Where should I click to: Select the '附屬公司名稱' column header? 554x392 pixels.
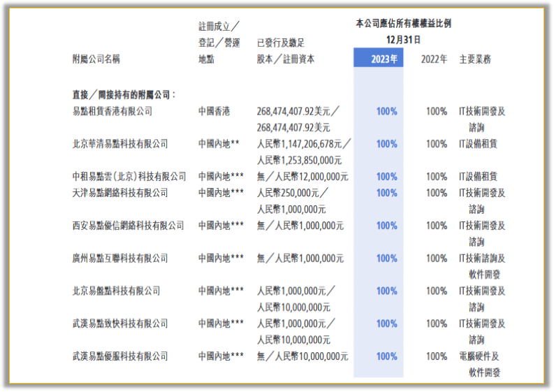pyautogui.click(x=96, y=59)
